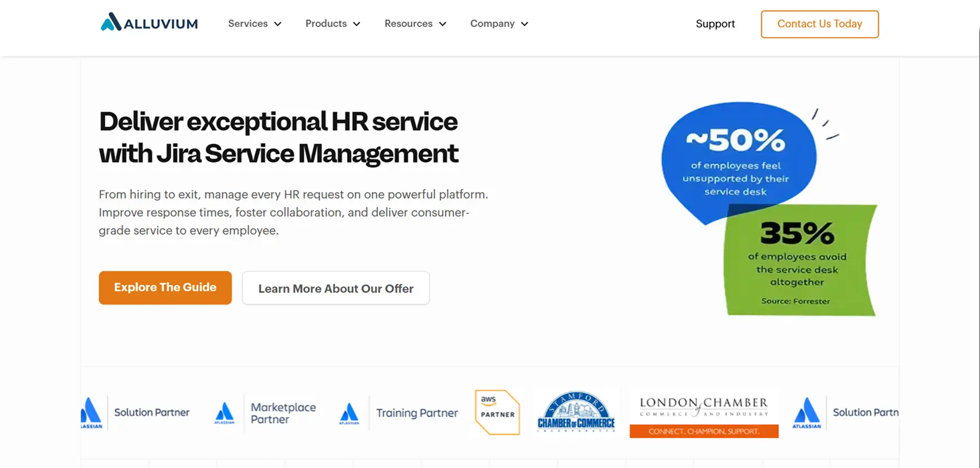The height and width of the screenshot is (468, 980).
Task: Go to the Support page
Action: pyautogui.click(x=715, y=24)
